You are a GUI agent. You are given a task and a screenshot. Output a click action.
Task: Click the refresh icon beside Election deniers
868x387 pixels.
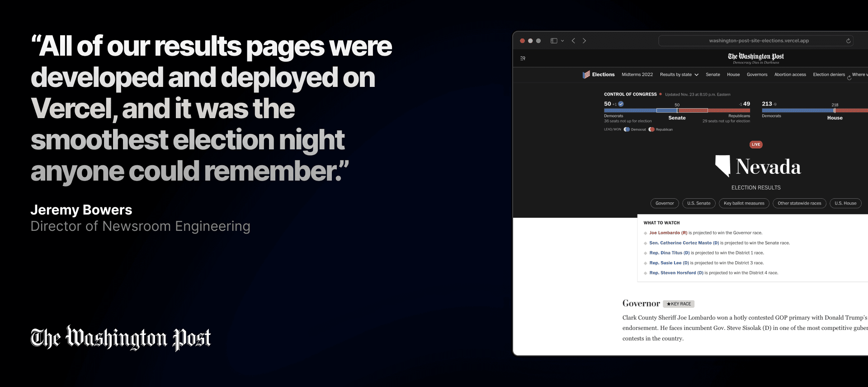click(x=849, y=78)
